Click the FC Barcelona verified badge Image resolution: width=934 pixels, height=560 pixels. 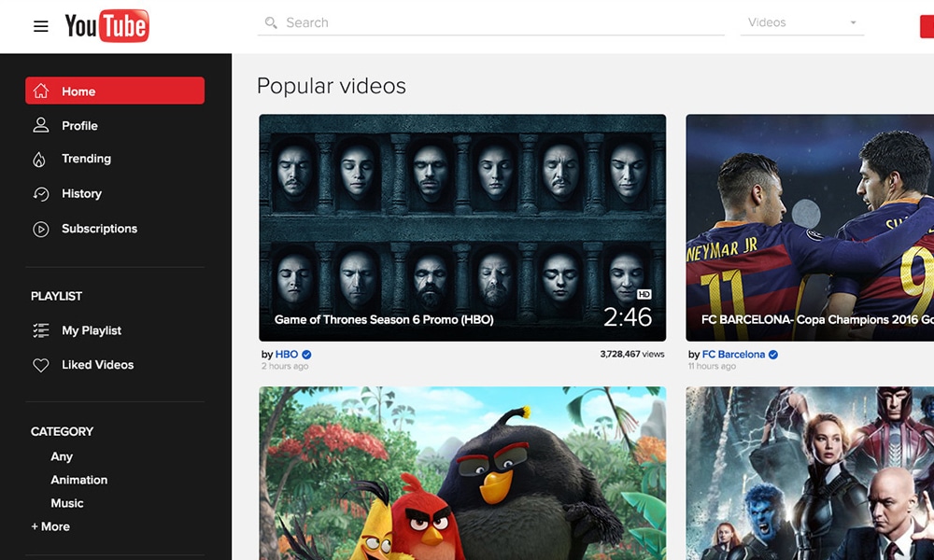click(773, 355)
